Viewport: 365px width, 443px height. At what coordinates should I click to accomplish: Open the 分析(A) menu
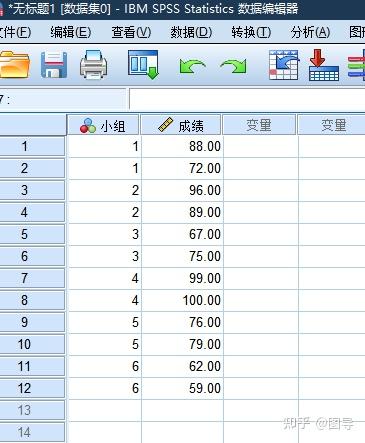click(x=310, y=32)
